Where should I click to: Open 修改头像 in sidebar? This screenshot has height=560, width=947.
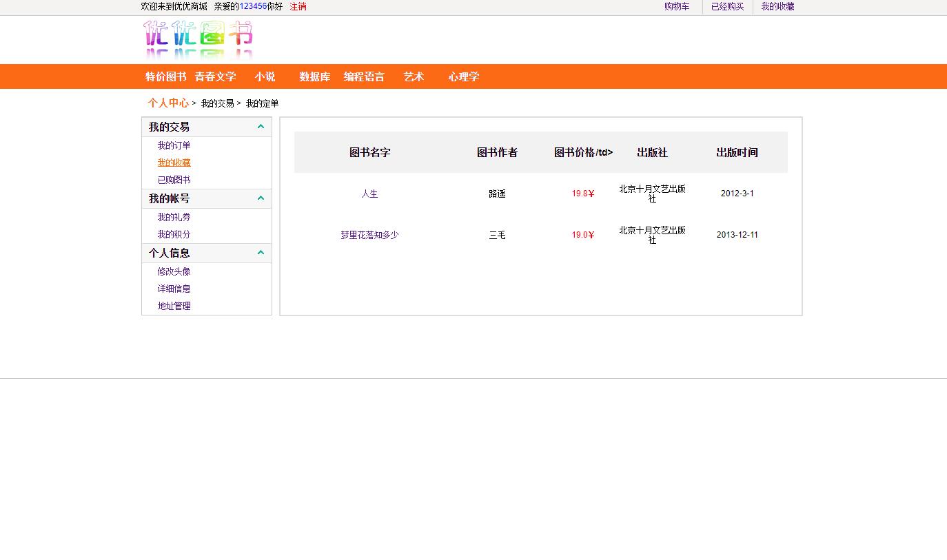pos(174,271)
